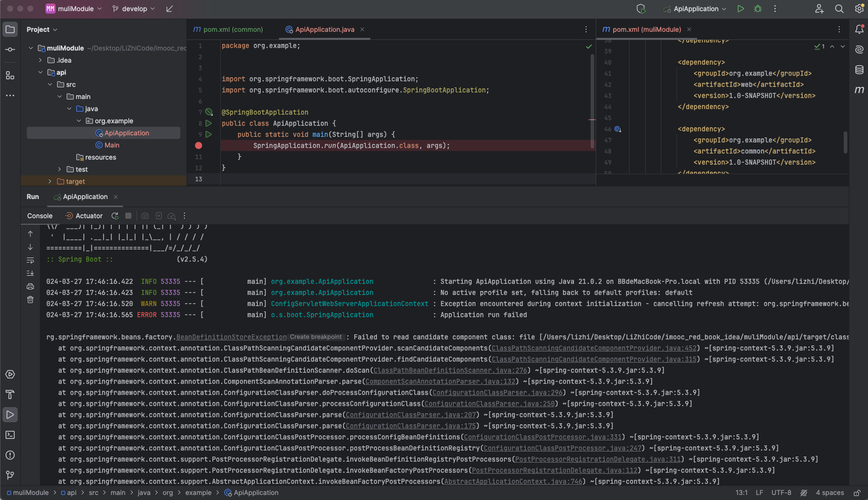Switch to the pom.xml (common) tab
The height and width of the screenshot is (500, 868).
228,29
